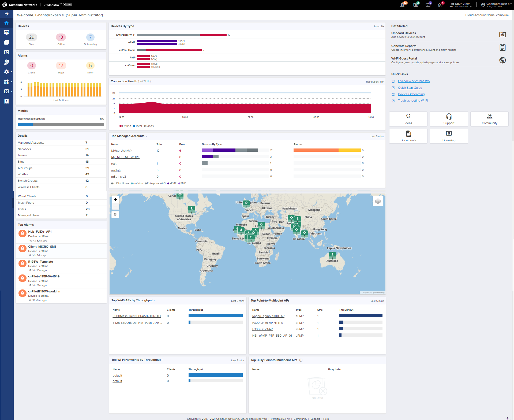The height and width of the screenshot is (420, 514).
Task: Open the Quick Start Guide link
Action: point(410,88)
